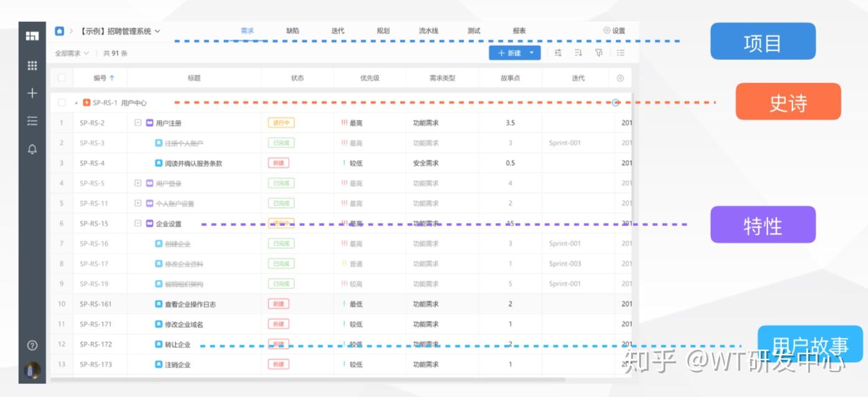The height and width of the screenshot is (397, 868).
Task: Click the Sprint-003 iteration cell
Action: tap(565, 263)
